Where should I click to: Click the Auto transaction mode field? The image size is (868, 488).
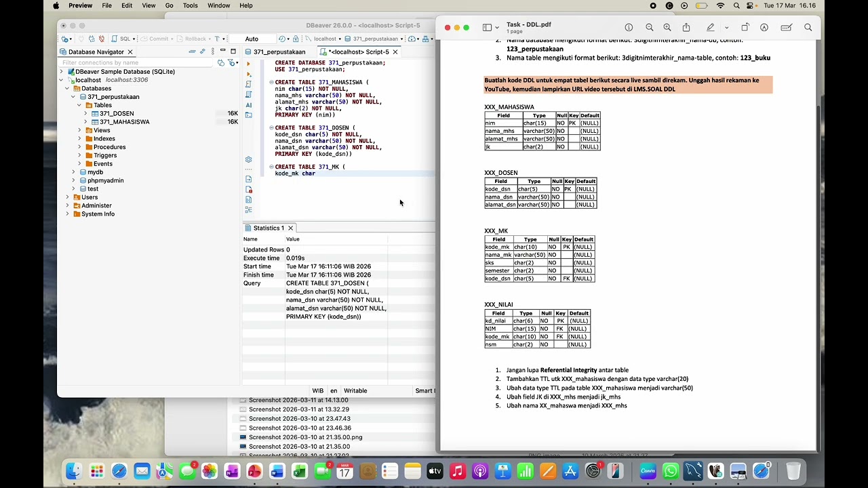252,39
